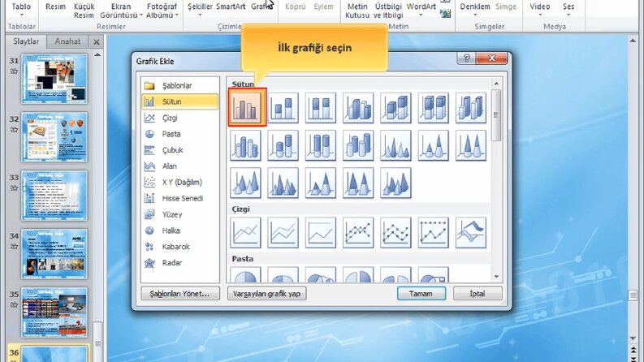644x362 pixels.
Task: Choose the 100% stacked cone chart
Action: [x=471, y=145]
